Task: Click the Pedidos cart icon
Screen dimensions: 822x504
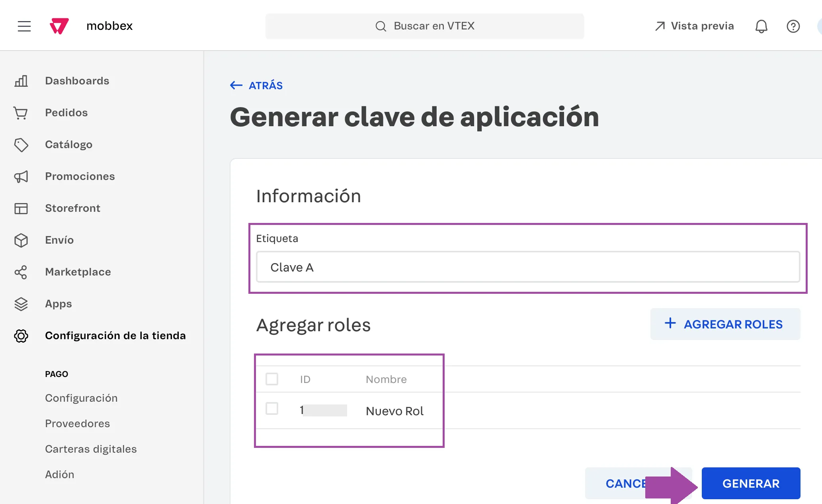Action: point(21,113)
